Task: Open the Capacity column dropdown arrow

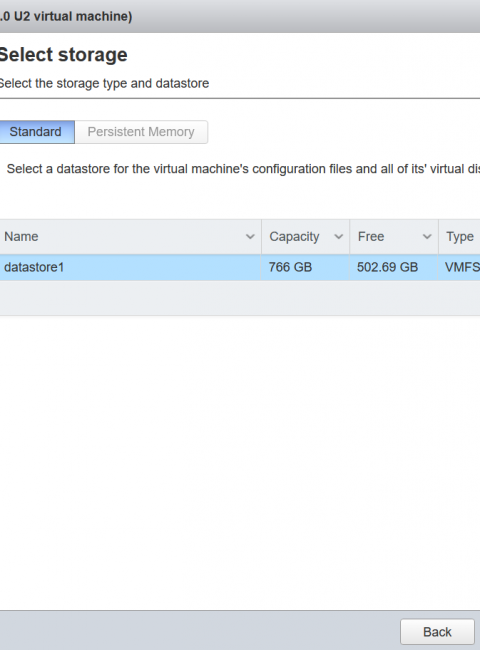Action: coord(339,237)
